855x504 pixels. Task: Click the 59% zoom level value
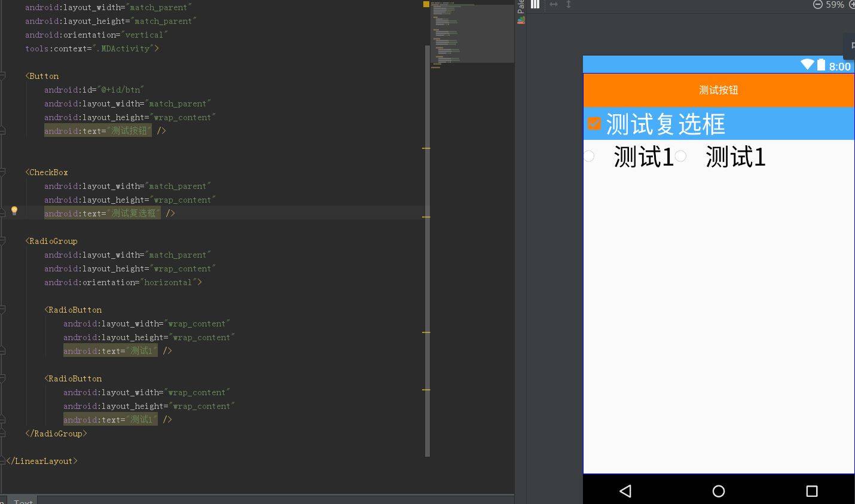pyautogui.click(x=835, y=4)
